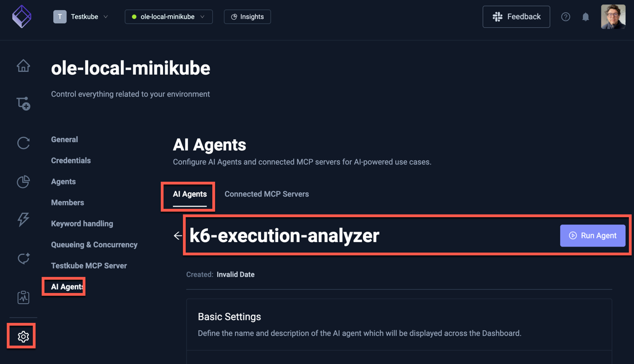Show notifications via the bell icon
The image size is (634, 364).
[x=586, y=17]
